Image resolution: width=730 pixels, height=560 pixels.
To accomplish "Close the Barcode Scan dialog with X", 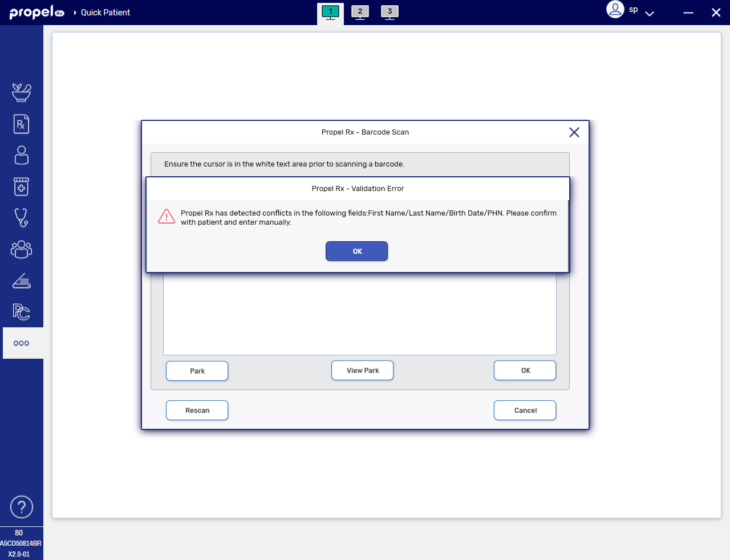I will click(x=574, y=132).
